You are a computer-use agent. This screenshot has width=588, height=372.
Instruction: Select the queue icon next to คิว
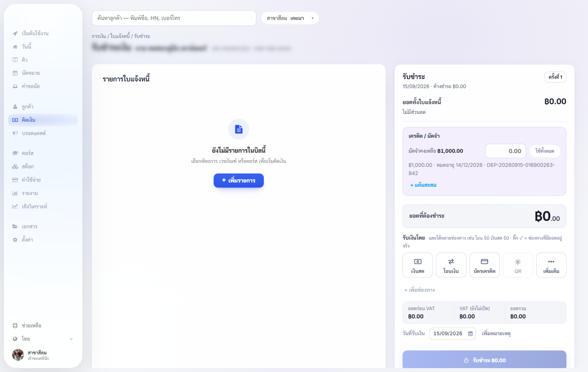point(15,60)
